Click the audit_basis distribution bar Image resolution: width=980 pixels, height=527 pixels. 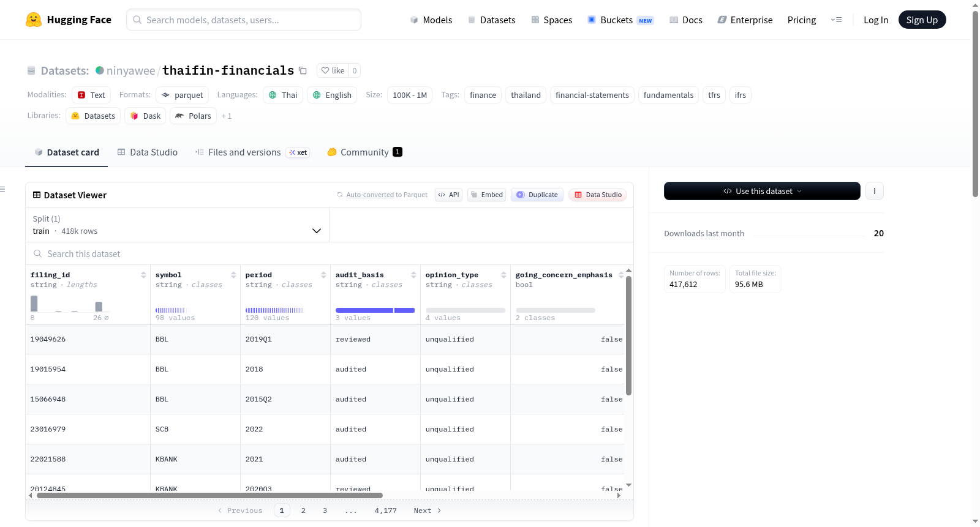[x=375, y=310]
